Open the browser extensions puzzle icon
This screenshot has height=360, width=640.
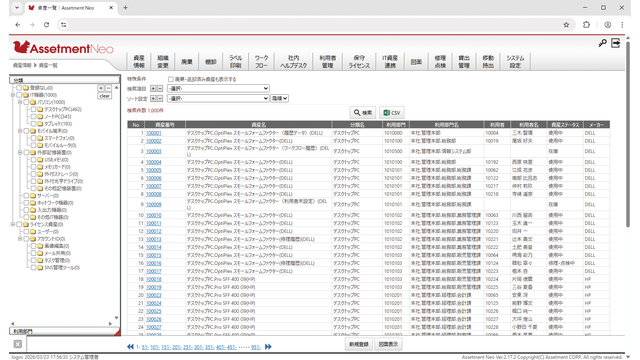click(x=587, y=25)
